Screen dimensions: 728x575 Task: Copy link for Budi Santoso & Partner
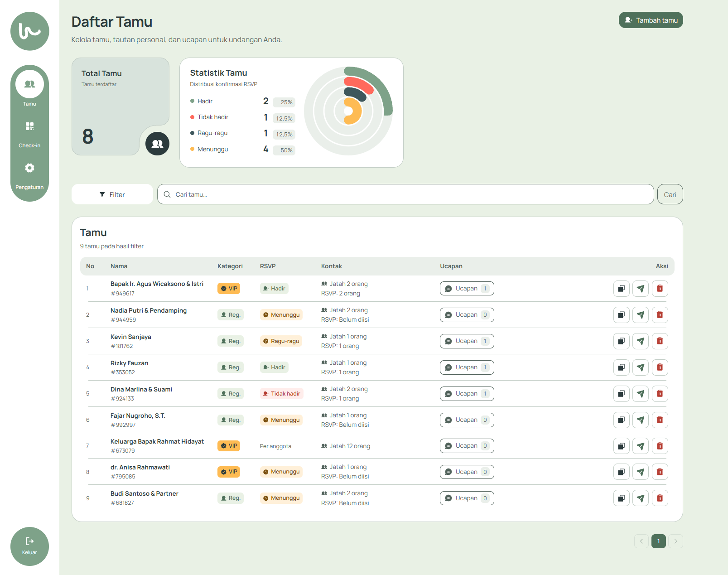(621, 498)
